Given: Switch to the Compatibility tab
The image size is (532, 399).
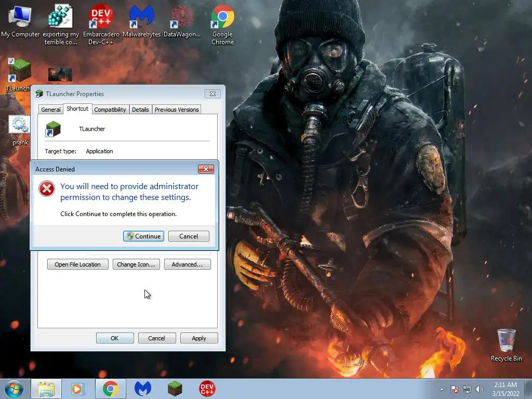Looking at the screenshot, I should point(110,110).
